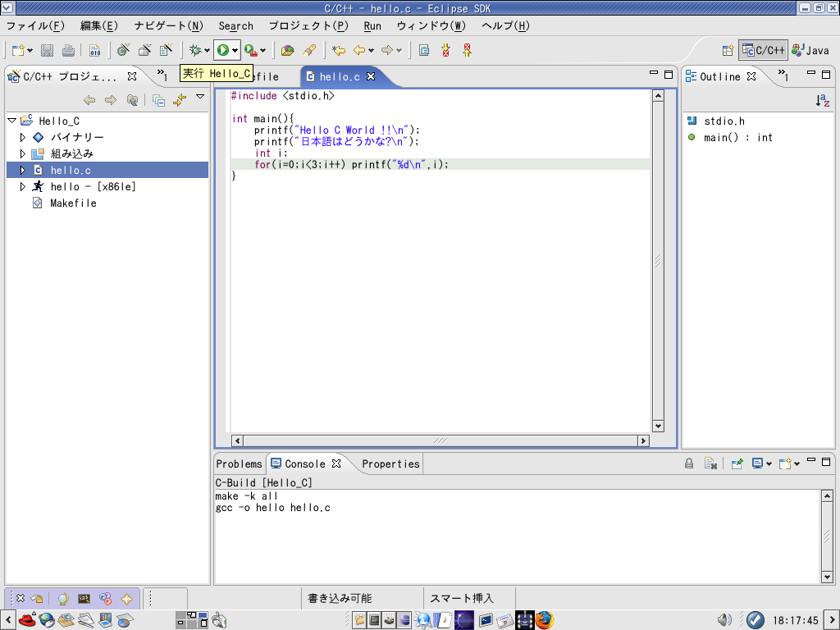Open the New wizard dropdown arrow
This screenshot has height=630, width=840.
click(30, 51)
